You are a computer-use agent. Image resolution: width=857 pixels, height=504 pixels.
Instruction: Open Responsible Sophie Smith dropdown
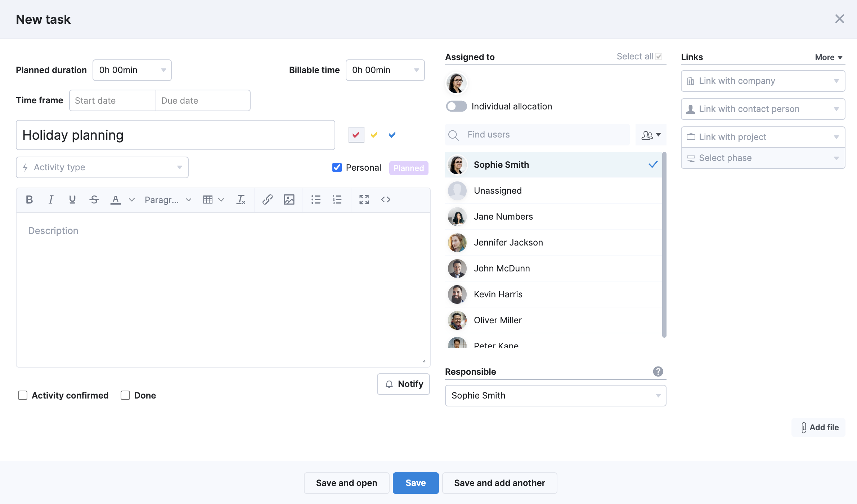point(556,396)
